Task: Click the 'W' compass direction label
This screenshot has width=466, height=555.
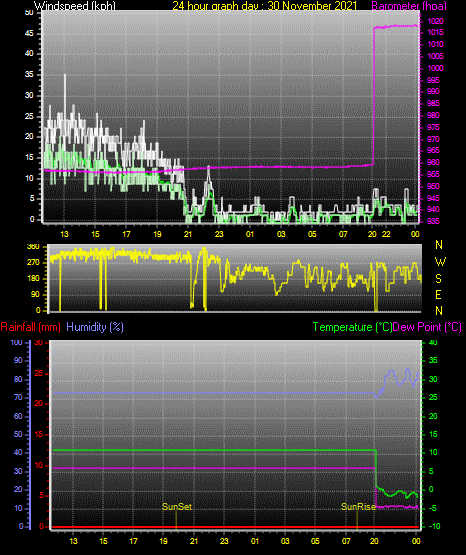Action: 440,262
